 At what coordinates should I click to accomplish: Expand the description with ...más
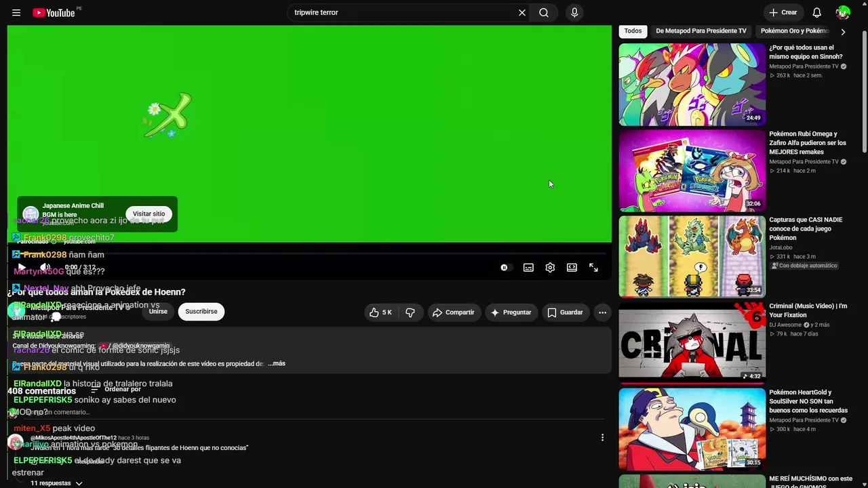pos(276,364)
